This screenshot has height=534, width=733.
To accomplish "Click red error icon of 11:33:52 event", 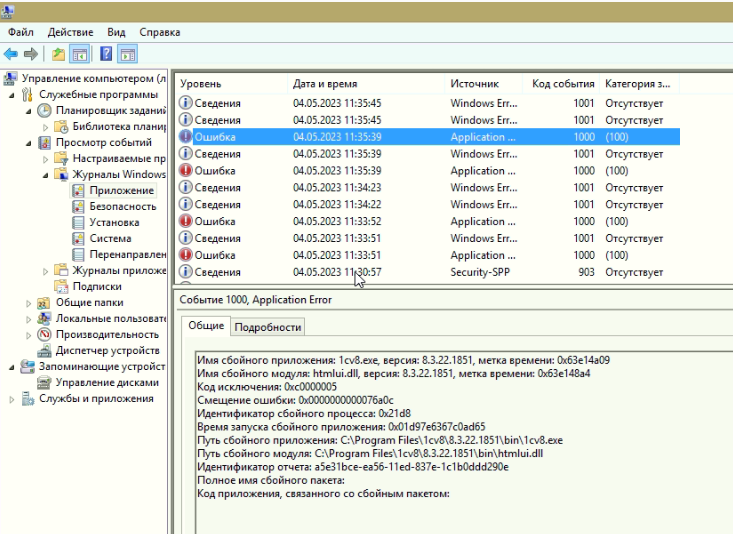I will [x=186, y=221].
